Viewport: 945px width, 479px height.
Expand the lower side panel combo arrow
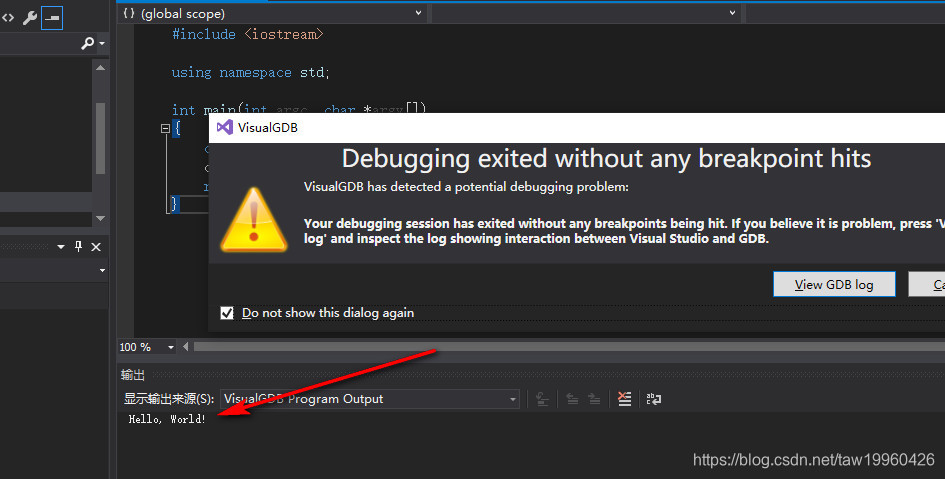tap(102, 271)
